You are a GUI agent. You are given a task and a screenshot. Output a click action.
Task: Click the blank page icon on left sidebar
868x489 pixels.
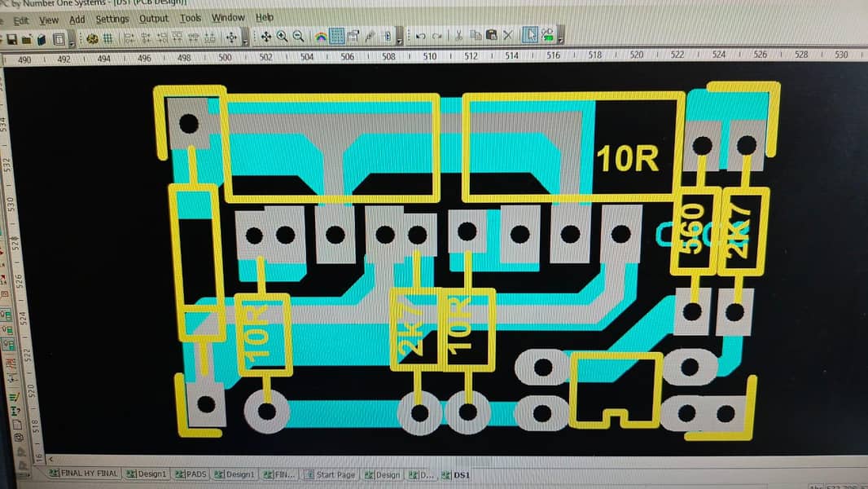(16, 425)
